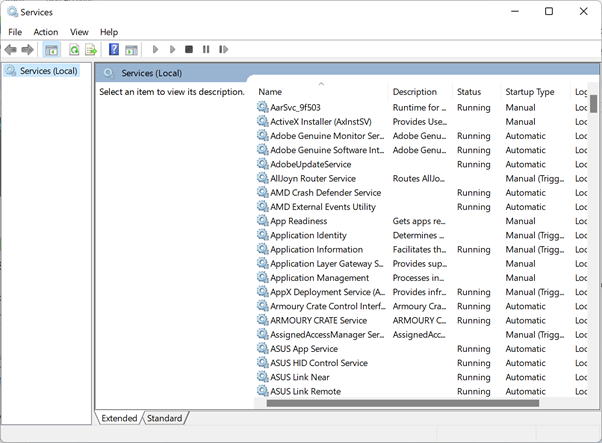This screenshot has height=443, width=602.
Task: Select the Application Identity service
Action: pyautogui.click(x=421, y=235)
